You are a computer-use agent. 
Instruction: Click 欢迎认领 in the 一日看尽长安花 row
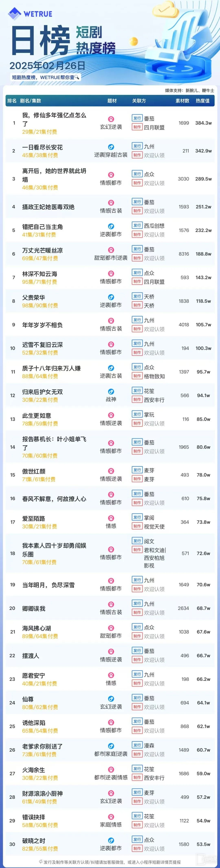[154, 155]
